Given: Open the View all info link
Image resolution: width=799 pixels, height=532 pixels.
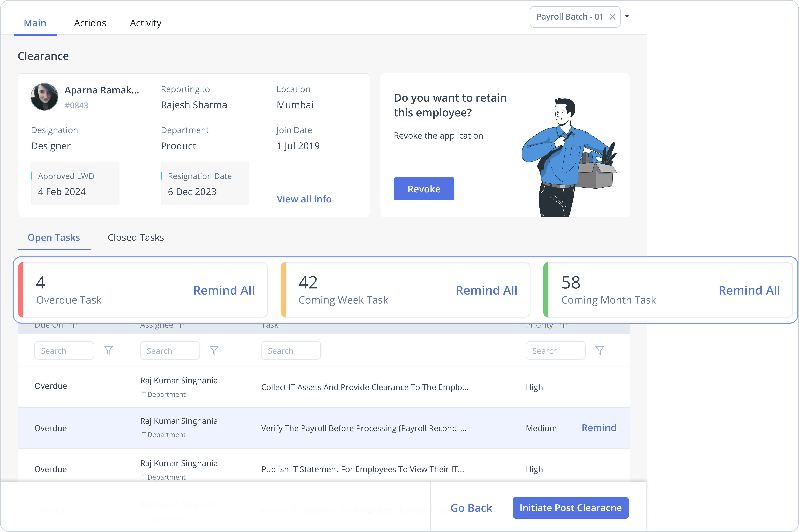Looking at the screenshot, I should [304, 199].
